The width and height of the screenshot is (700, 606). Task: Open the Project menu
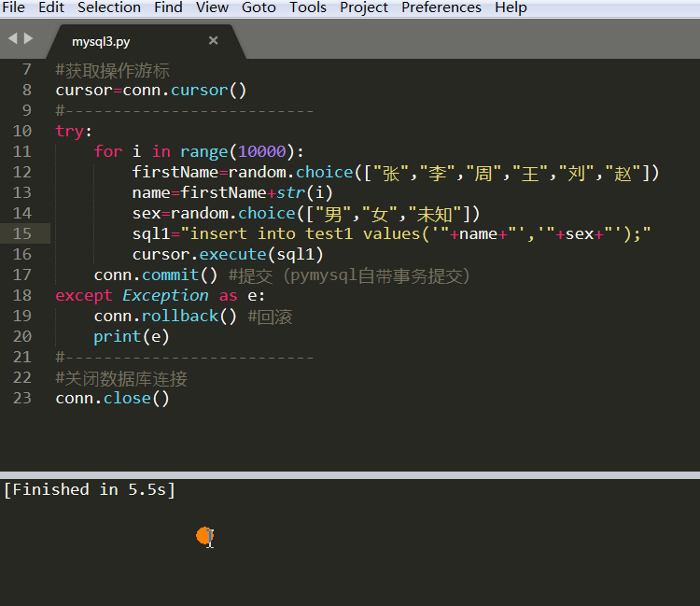click(364, 7)
